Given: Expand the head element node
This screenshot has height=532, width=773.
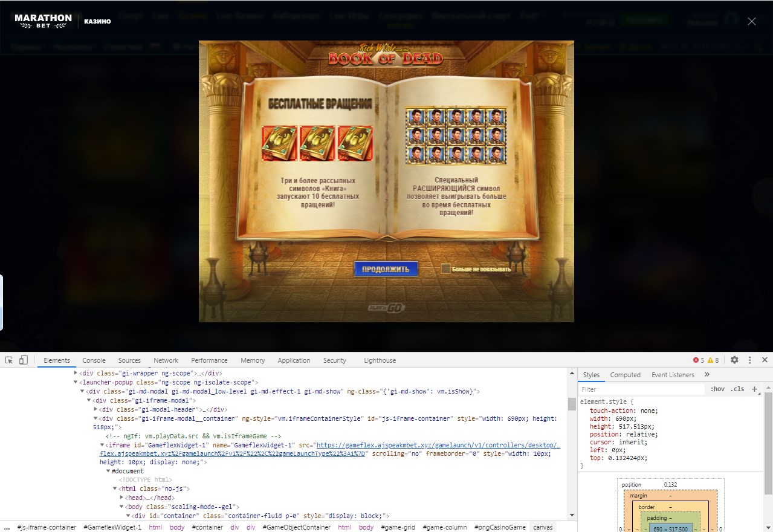Looking at the screenshot, I should [x=121, y=498].
